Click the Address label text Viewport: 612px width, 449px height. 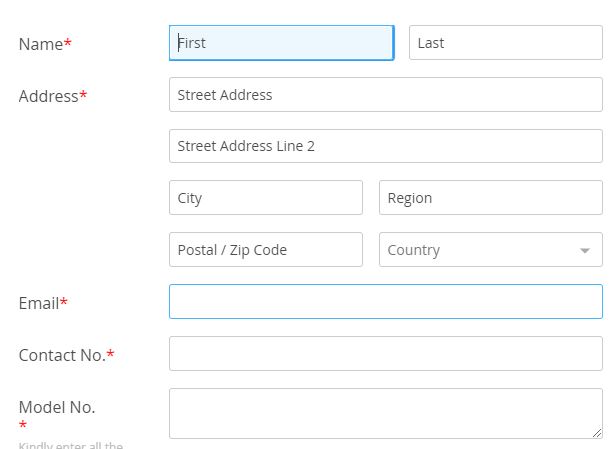point(48,96)
